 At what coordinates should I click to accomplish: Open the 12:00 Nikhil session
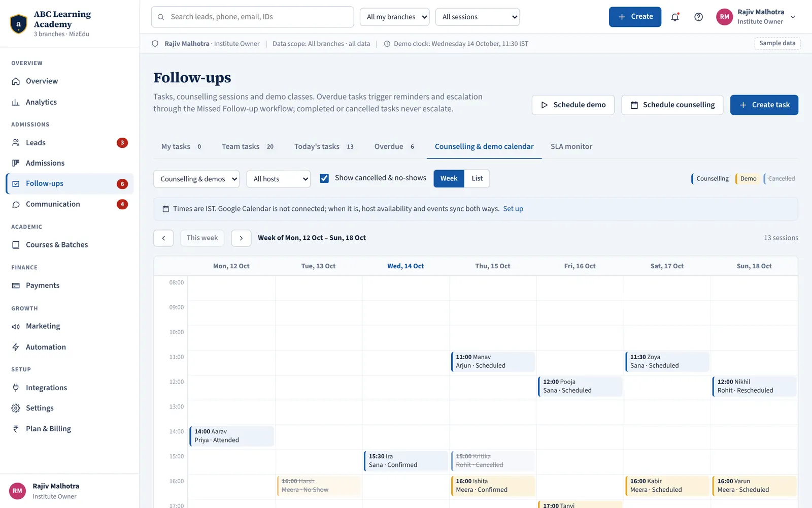pos(755,386)
